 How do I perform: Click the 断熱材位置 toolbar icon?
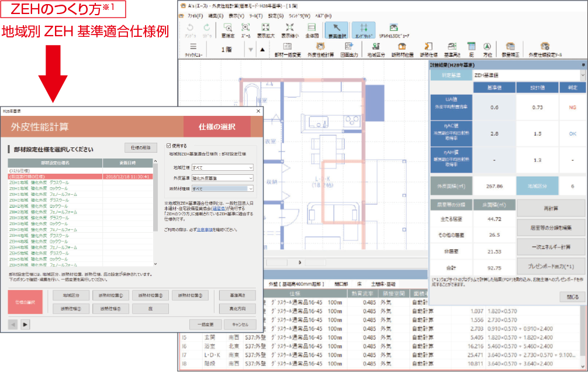(x=402, y=49)
